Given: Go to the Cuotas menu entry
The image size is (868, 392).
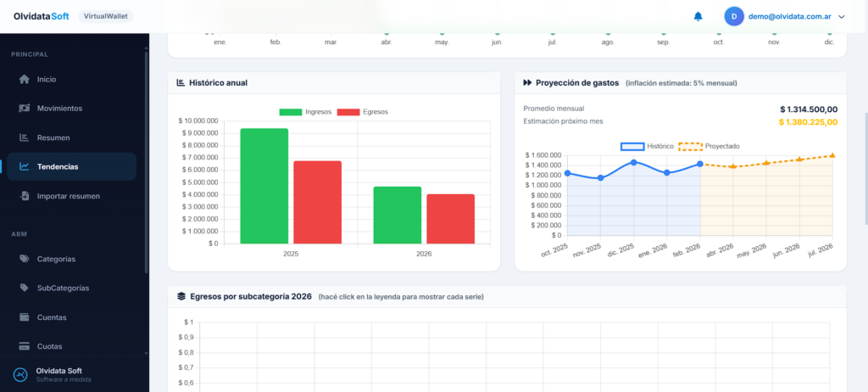Looking at the screenshot, I should point(49,346).
